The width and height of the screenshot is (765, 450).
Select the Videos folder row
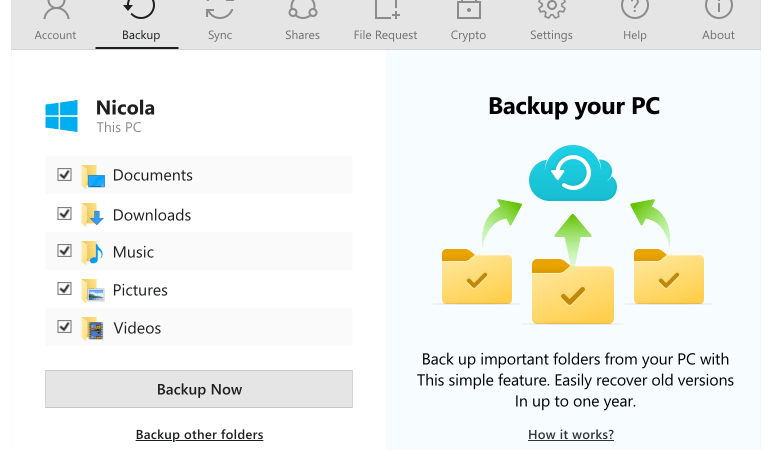(x=199, y=327)
